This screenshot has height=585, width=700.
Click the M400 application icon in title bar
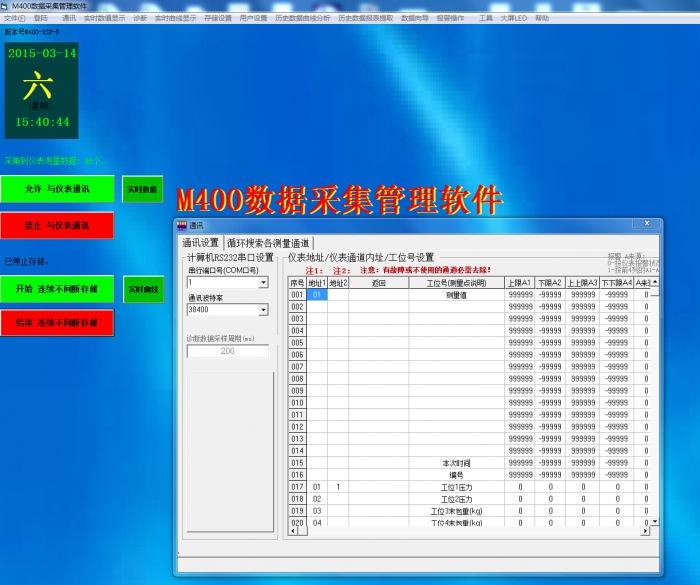[x=5, y=6]
